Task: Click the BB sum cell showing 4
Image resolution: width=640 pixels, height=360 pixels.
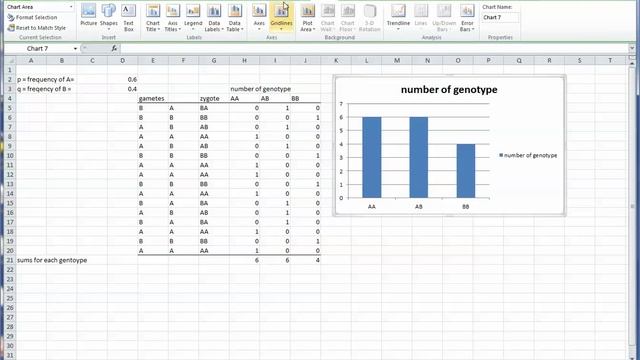Action: click(x=306, y=260)
